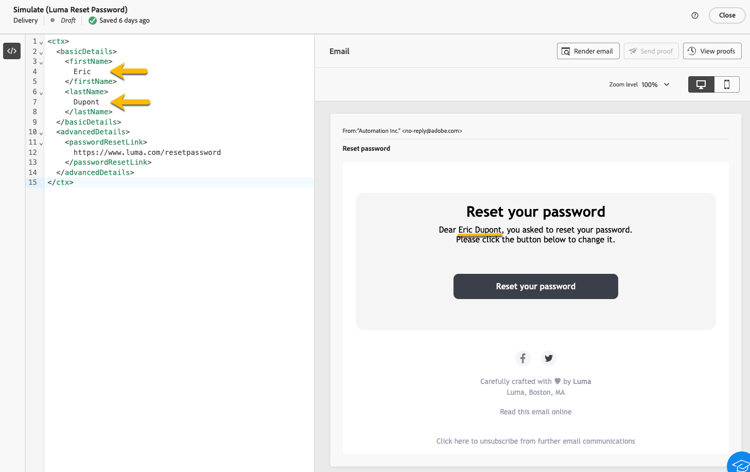Open View proofs
The image size is (750, 472).
[x=712, y=51]
